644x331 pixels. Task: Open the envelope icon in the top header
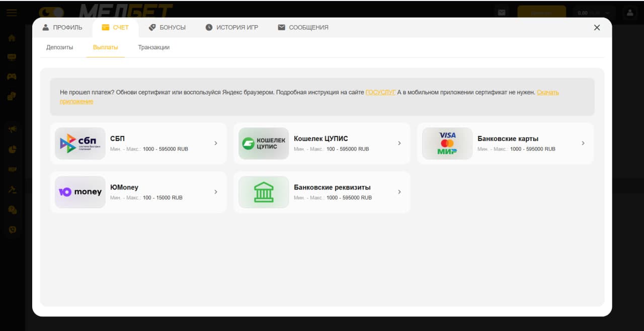tap(502, 13)
